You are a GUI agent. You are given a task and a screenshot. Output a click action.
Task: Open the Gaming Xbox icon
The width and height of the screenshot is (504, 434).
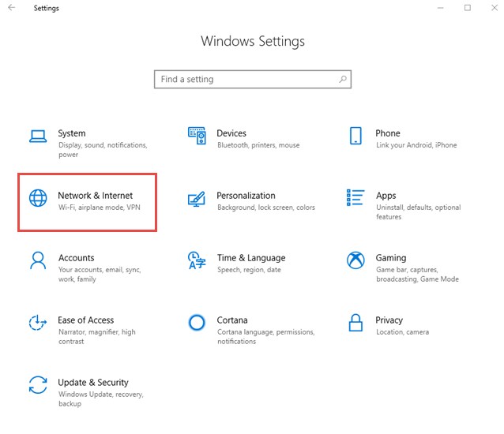[355, 260]
